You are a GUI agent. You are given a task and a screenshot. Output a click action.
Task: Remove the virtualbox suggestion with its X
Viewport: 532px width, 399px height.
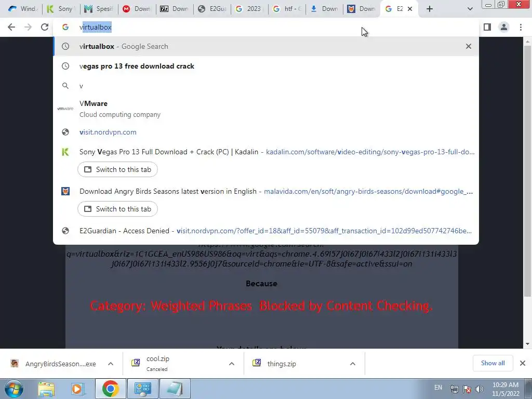point(469,46)
